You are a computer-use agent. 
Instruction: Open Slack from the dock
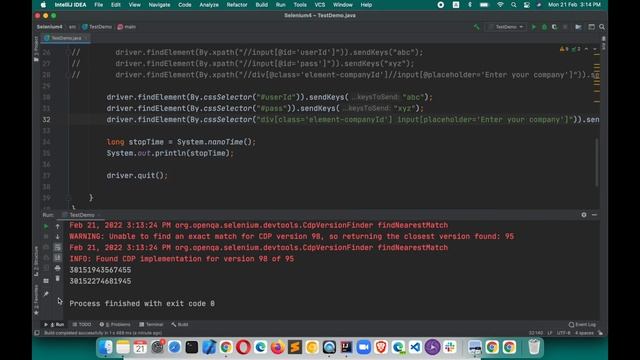click(450, 347)
